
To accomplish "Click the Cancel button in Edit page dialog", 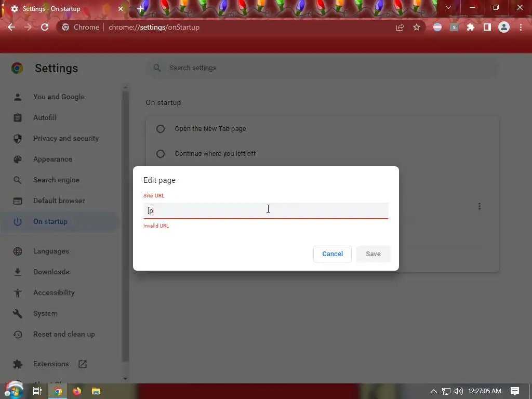I will click(332, 254).
